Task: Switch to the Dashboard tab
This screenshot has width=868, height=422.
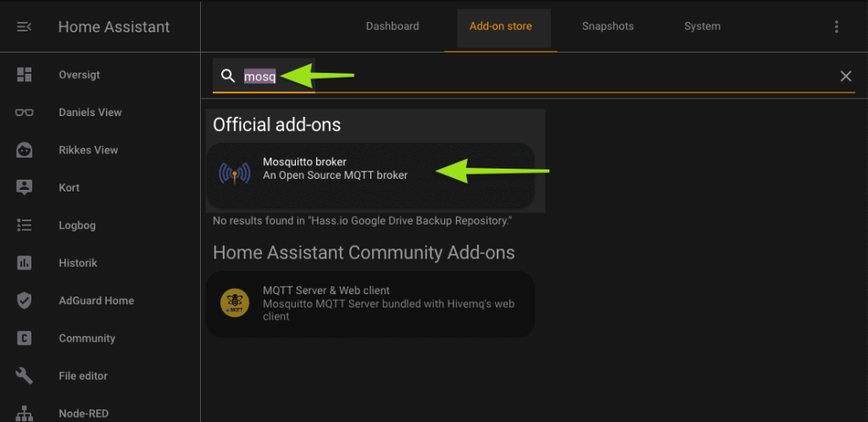Action: (392, 26)
